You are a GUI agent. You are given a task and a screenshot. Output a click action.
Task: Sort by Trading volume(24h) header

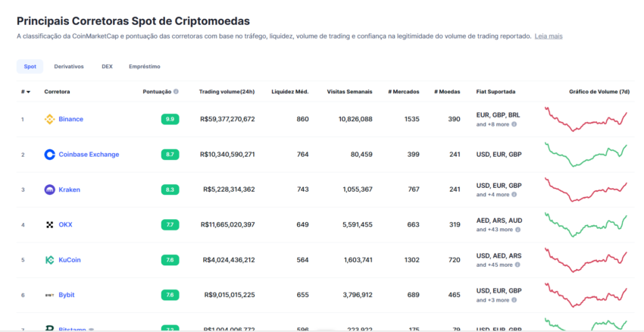(x=227, y=92)
